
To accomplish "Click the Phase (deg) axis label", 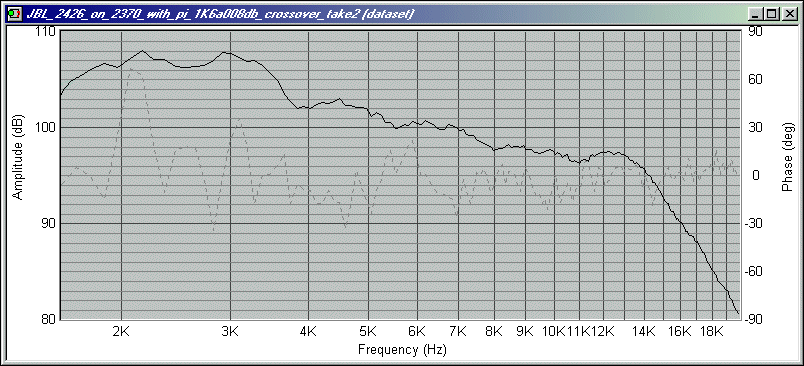I will 787,157.
